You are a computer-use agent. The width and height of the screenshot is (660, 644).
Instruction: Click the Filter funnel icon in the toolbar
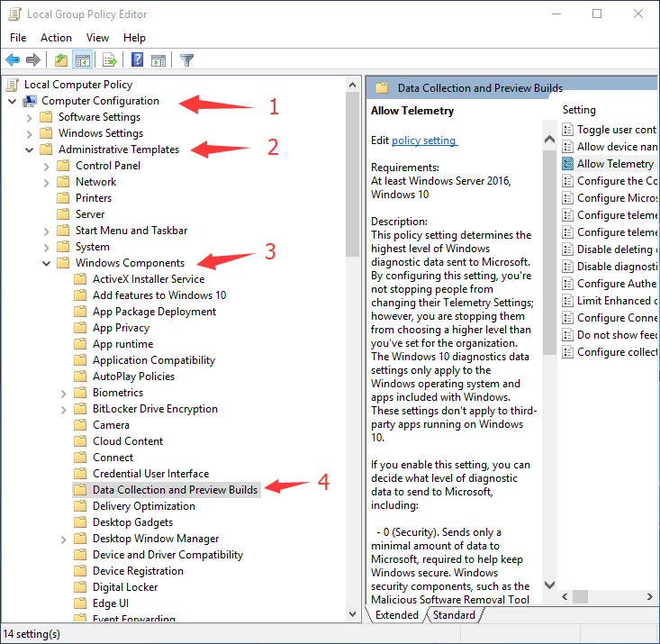186,60
